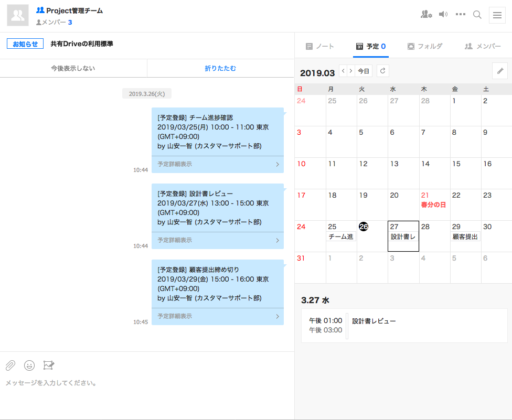512x420 pixels.
Task: Open the メンバー tab
Action: [483, 46]
